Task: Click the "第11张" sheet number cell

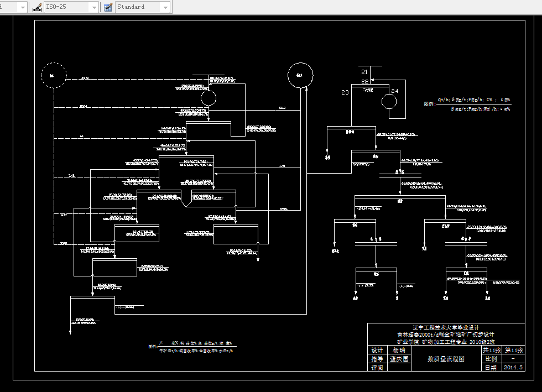Action: pyautogui.click(x=514, y=350)
